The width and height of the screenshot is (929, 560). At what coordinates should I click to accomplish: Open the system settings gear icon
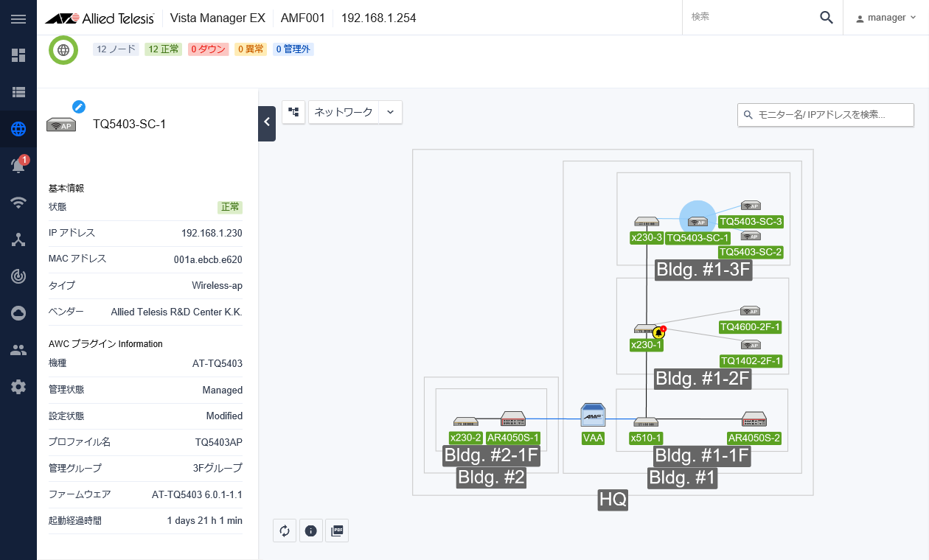(18, 387)
